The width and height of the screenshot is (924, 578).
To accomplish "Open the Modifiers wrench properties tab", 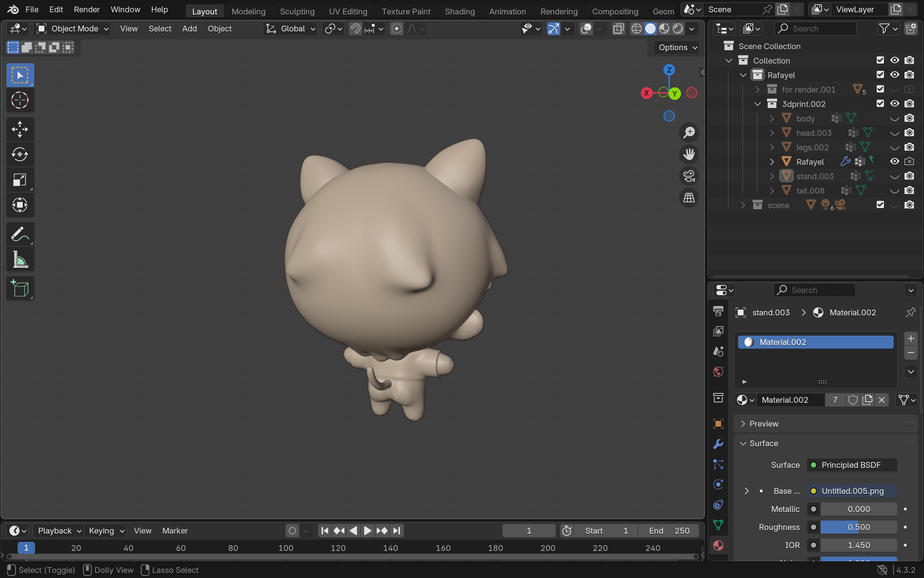I will (718, 444).
